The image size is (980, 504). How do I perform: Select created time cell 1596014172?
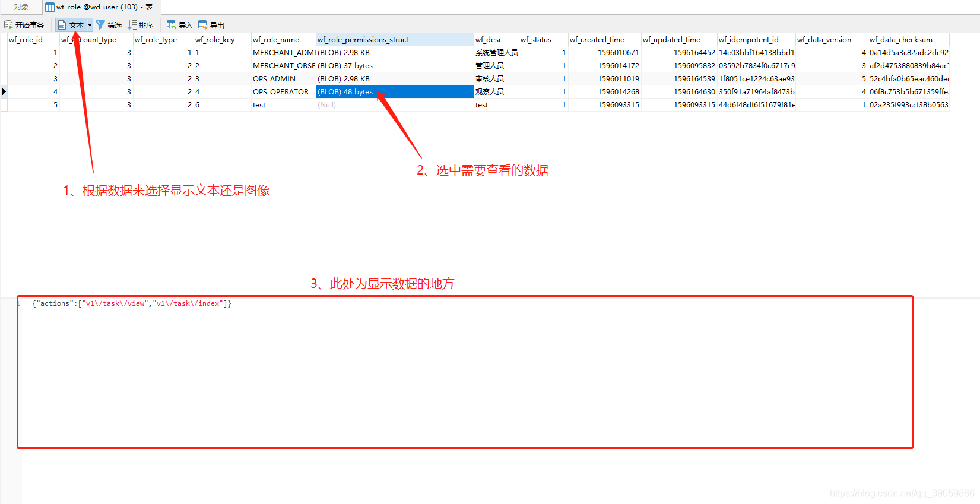[x=605, y=66]
